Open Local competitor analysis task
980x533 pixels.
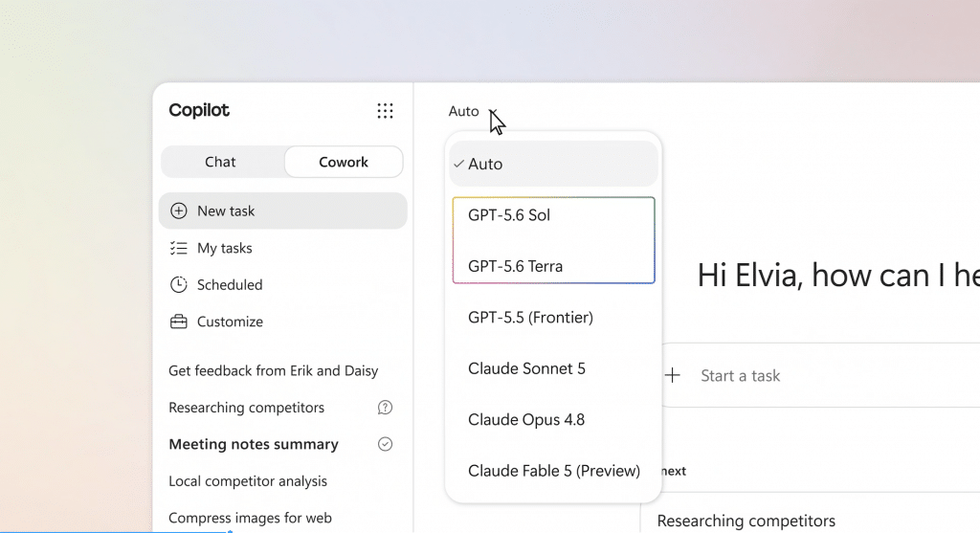248,481
